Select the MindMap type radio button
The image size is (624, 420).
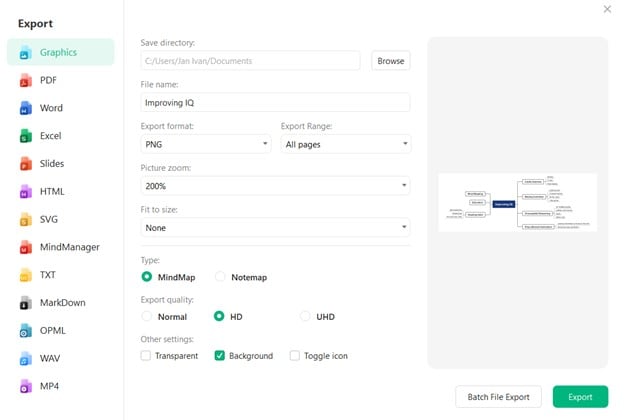coord(146,277)
